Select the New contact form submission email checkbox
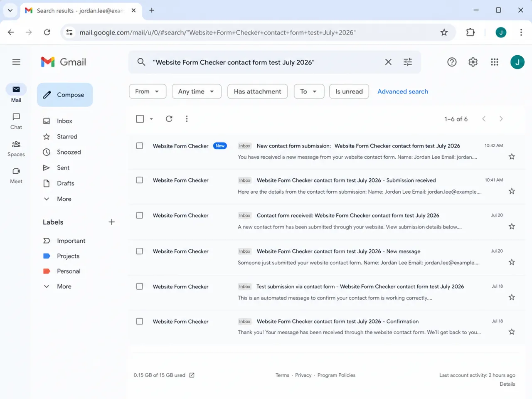The height and width of the screenshot is (399, 532). pos(140,146)
